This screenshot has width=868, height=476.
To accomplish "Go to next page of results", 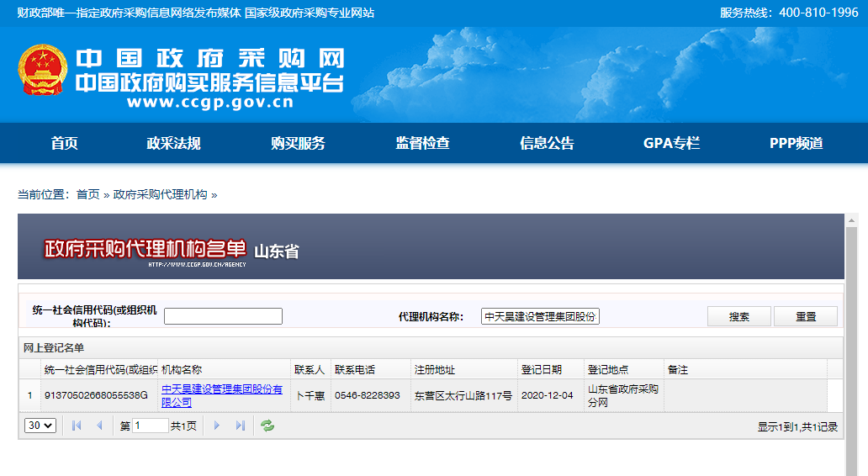I will (x=217, y=426).
